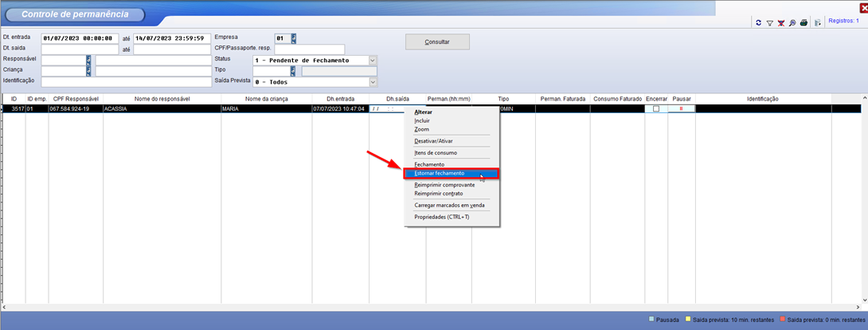868x330 pixels.
Task: Click the Identificação input field
Action: [126, 82]
